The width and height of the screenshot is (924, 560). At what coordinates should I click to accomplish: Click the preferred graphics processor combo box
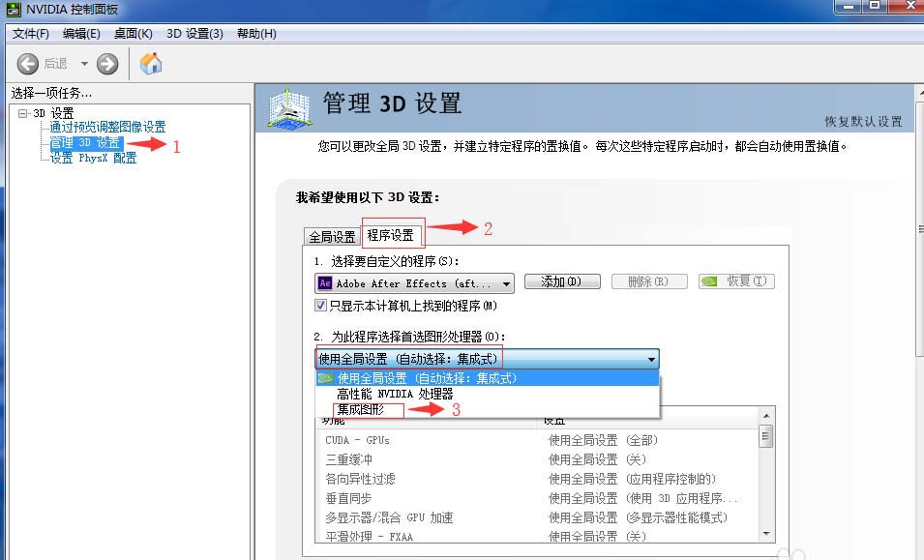click(487, 359)
